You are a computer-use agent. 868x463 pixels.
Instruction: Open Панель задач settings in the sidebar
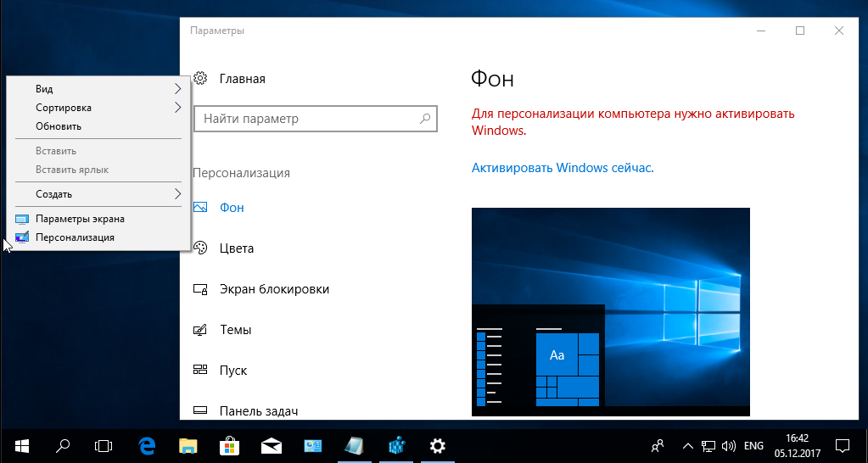tap(258, 411)
